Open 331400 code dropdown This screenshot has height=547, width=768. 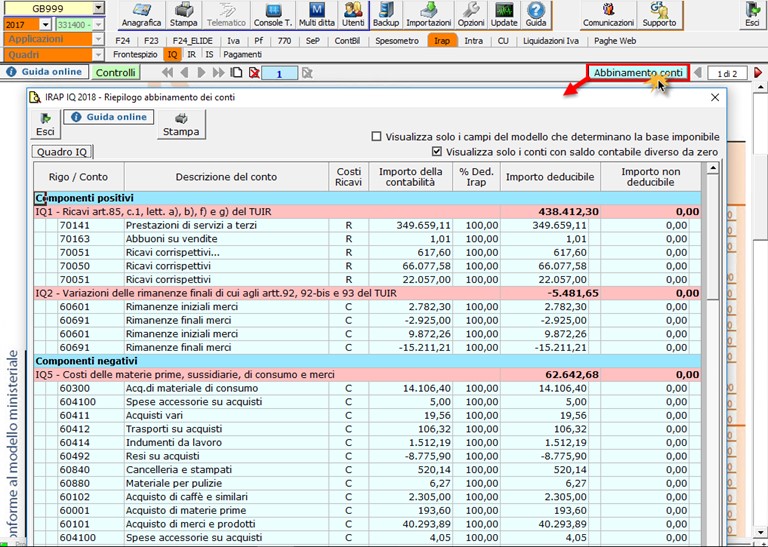(98, 24)
